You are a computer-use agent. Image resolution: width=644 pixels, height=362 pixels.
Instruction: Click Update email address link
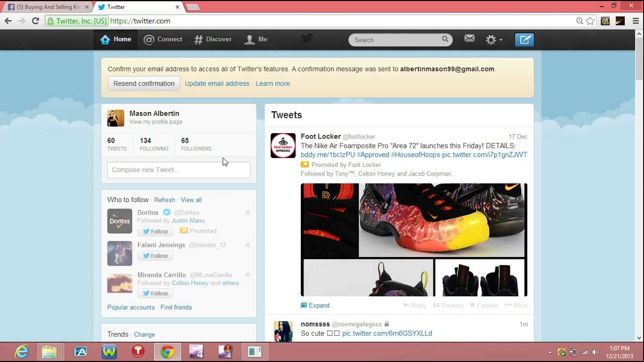[217, 83]
